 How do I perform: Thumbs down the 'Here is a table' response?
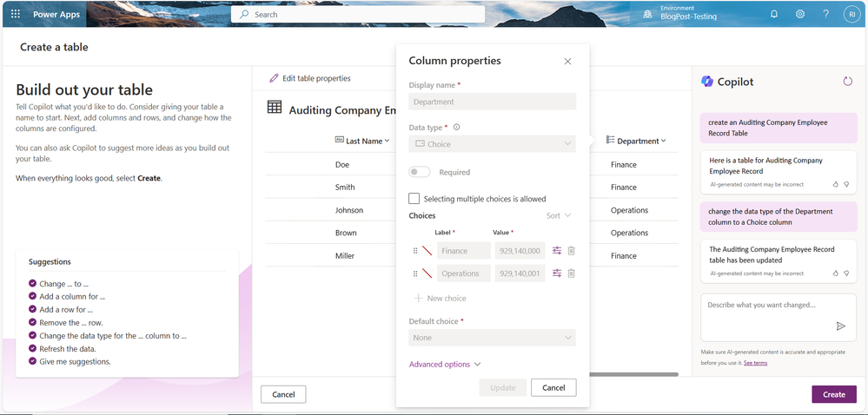pyautogui.click(x=846, y=184)
